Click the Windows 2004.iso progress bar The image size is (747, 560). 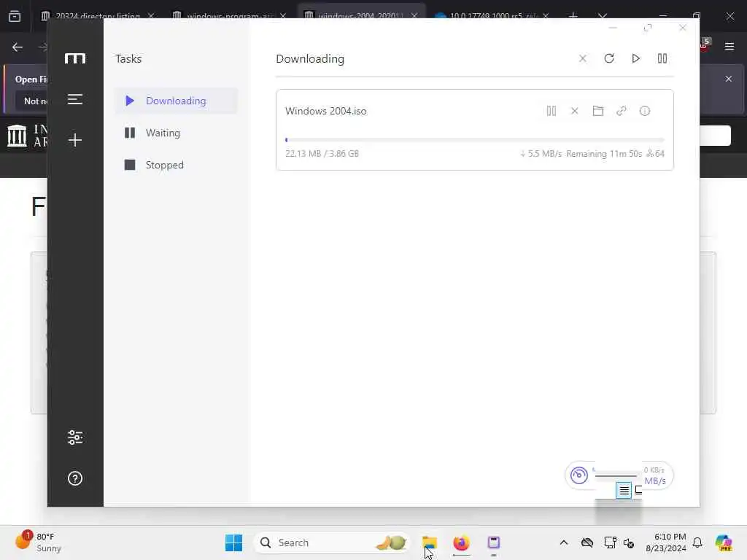474,140
